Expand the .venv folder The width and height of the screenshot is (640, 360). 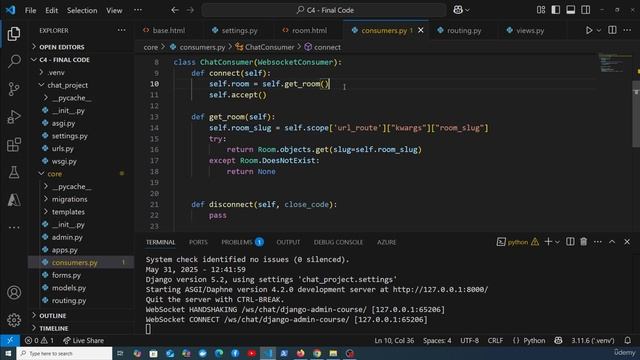tap(56, 72)
